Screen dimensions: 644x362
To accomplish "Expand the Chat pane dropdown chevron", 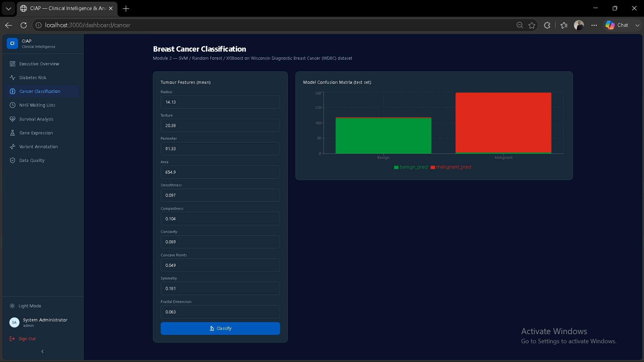I will (637, 25).
